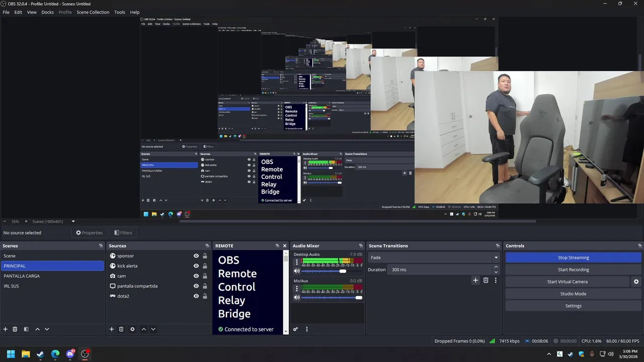
Task: Float the Audio Mixer dock panel
Action: [361, 246]
